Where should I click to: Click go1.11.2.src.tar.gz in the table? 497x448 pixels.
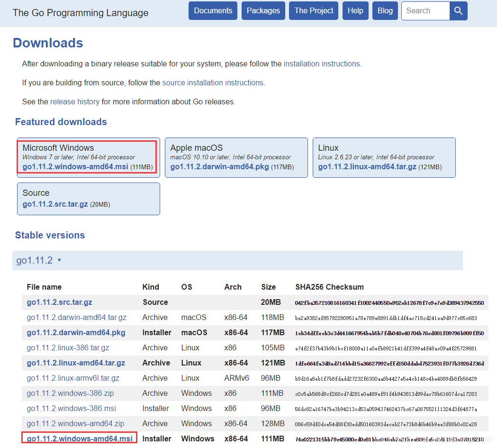59,302
